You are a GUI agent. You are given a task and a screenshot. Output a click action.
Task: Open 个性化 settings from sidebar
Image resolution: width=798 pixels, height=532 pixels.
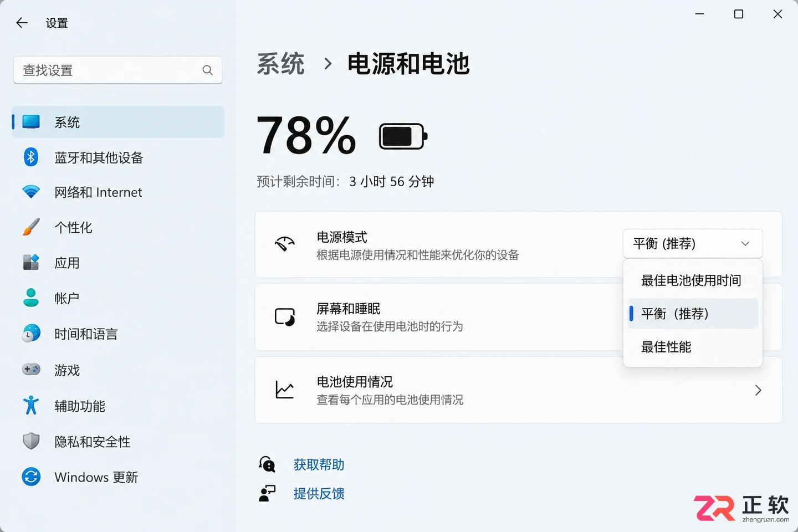click(118, 227)
